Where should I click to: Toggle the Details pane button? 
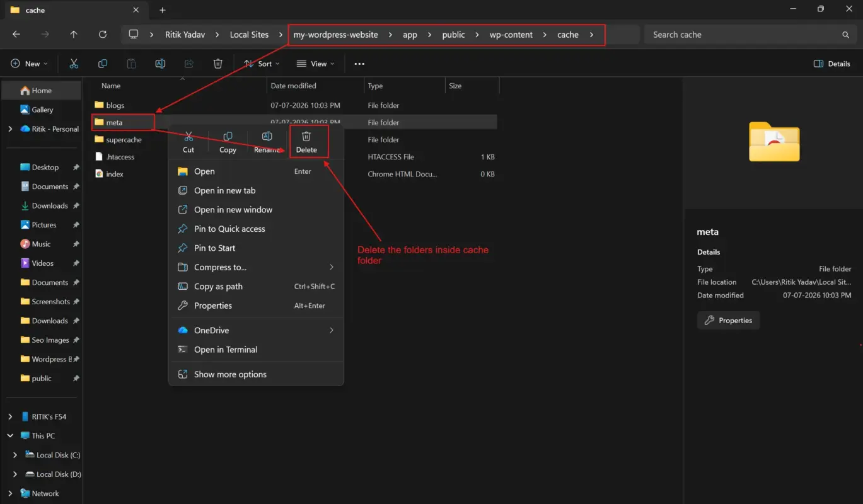pos(832,64)
